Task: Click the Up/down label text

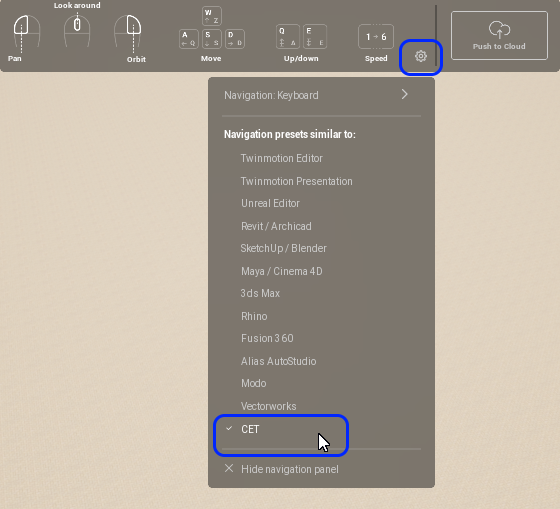Action: pos(301,59)
